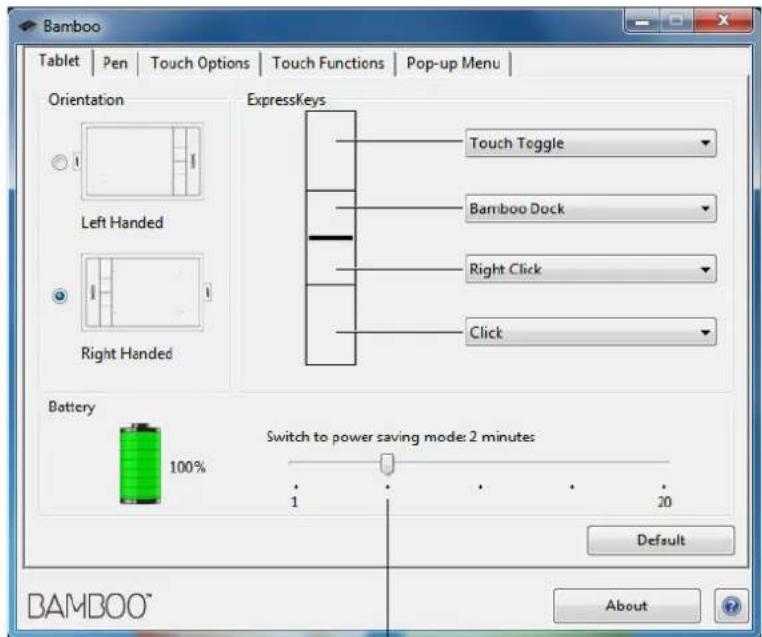
Task: Open the Bamboo Dock ExpressKey dropdown
Action: tap(590, 208)
